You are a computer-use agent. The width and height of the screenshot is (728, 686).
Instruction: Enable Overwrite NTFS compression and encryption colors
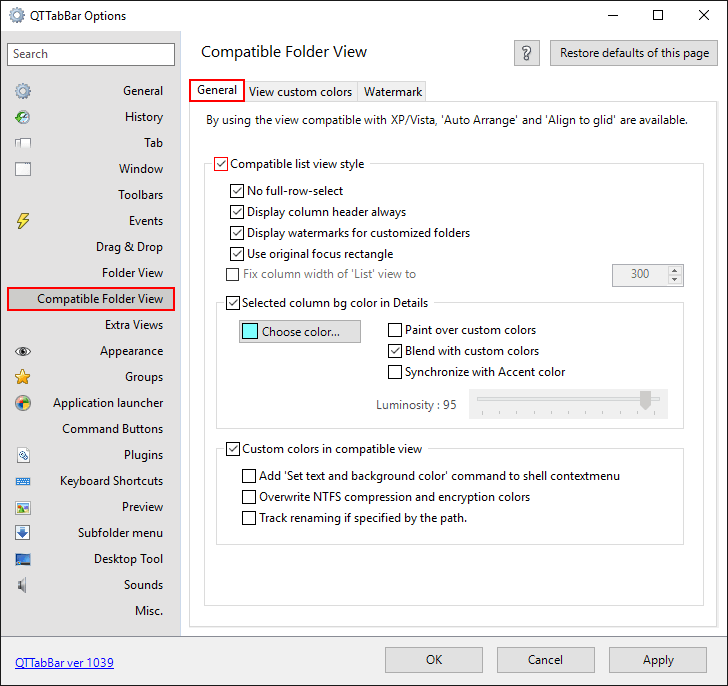[249, 497]
